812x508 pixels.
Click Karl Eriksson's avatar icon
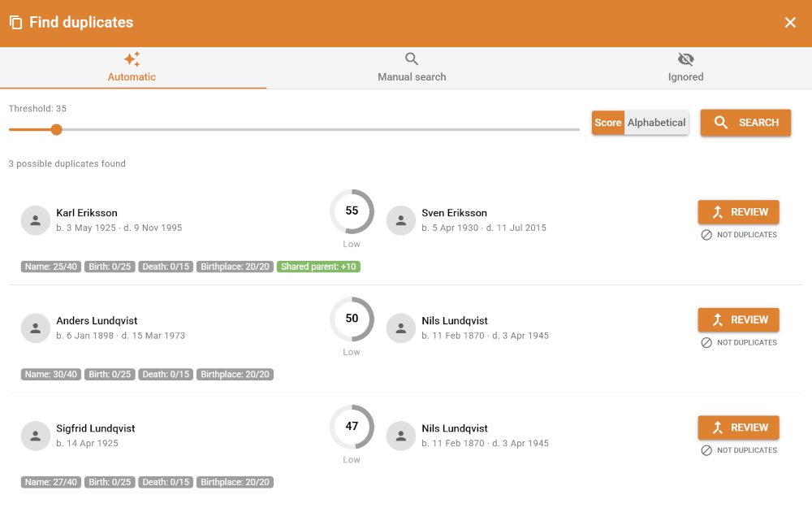point(35,221)
